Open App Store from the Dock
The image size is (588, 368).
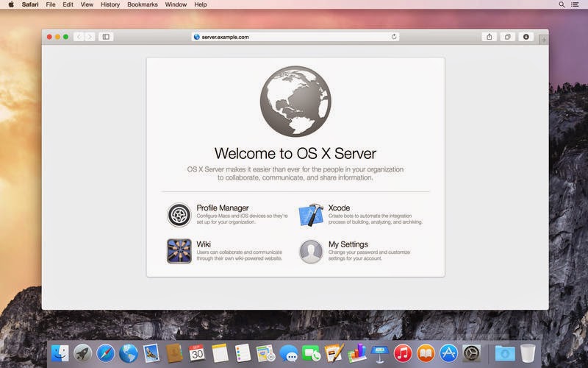[448, 353]
